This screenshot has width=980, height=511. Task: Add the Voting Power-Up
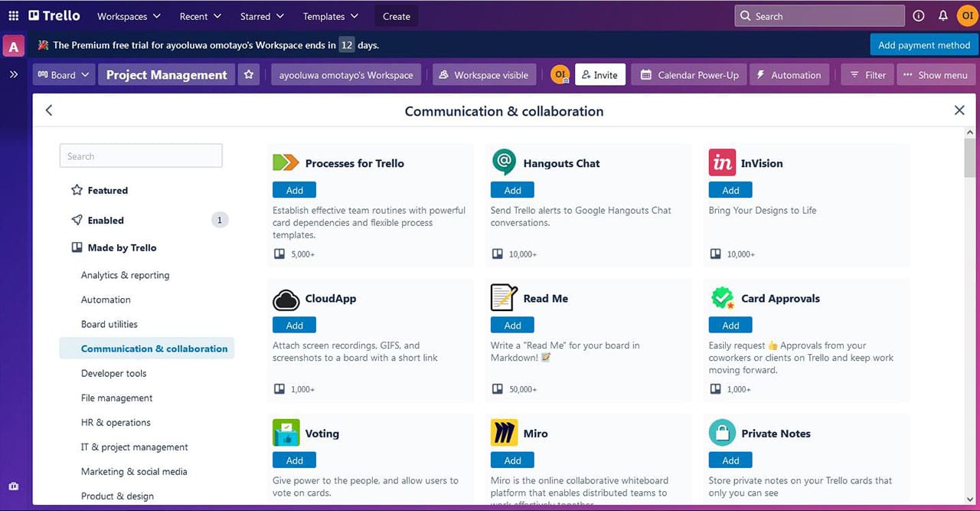pos(294,460)
